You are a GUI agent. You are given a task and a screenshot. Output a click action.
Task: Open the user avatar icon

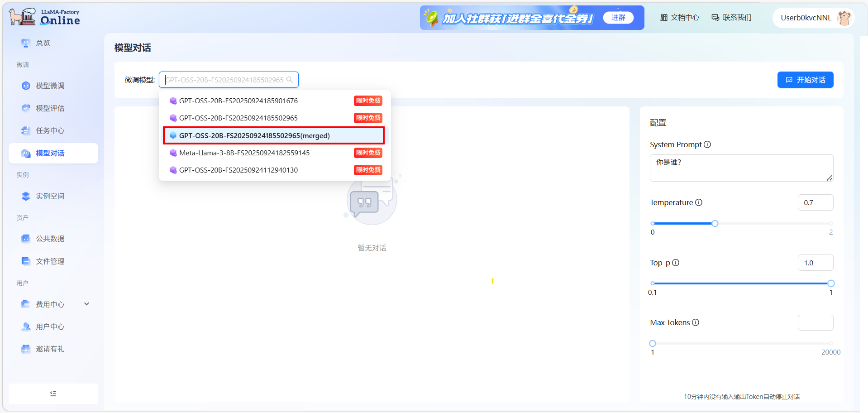click(844, 18)
